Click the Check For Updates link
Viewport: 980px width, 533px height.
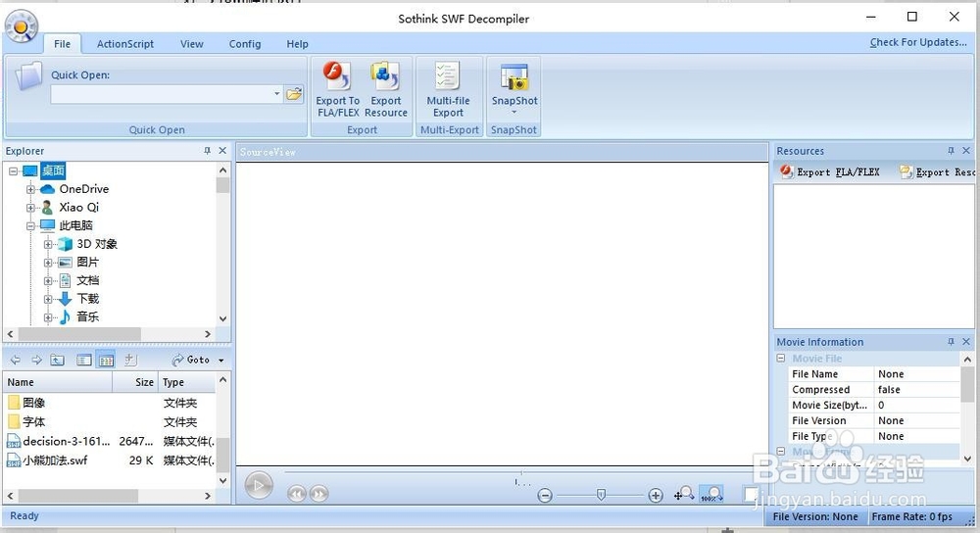[x=918, y=42]
